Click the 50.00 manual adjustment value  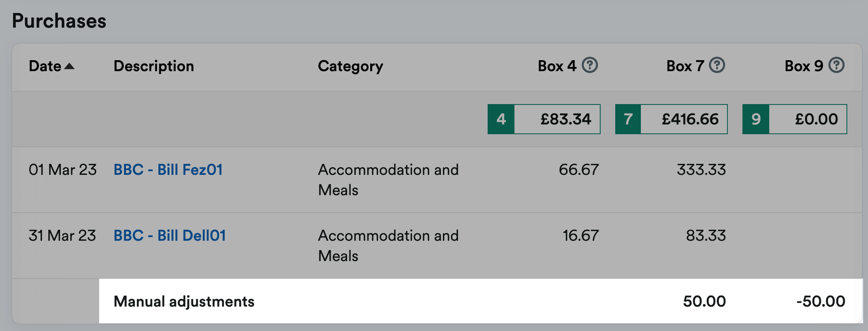(x=704, y=301)
